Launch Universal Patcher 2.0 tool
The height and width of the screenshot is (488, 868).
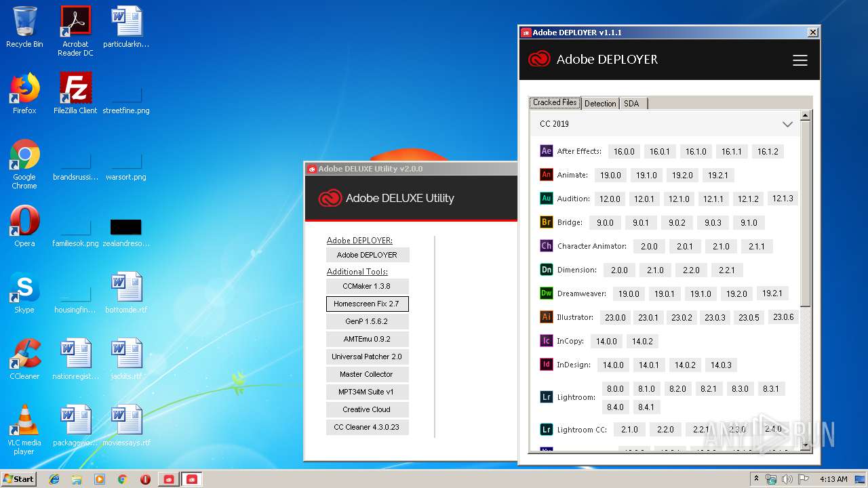coord(367,357)
